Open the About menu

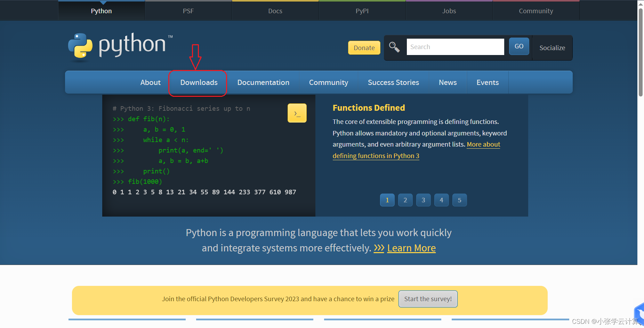pos(150,83)
